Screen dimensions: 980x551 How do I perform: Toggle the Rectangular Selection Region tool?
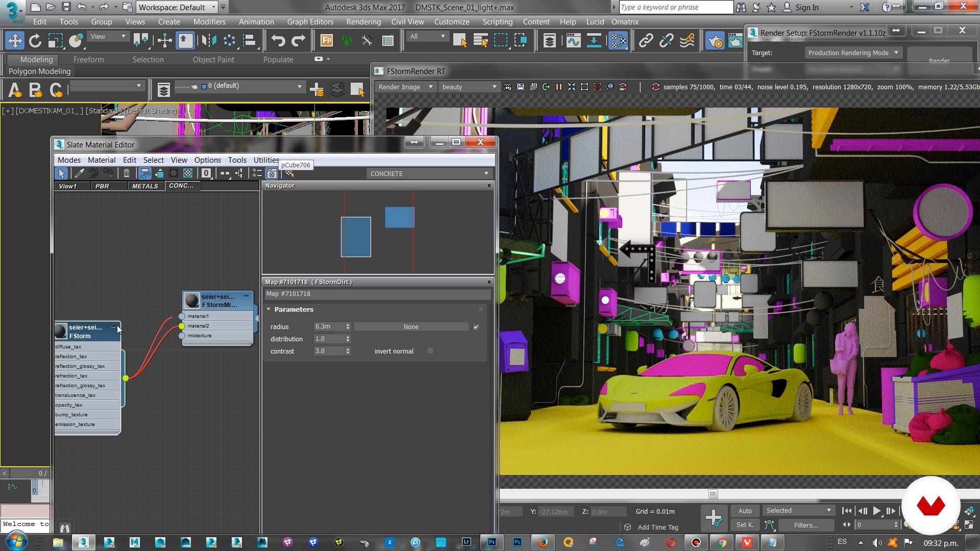[501, 41]
